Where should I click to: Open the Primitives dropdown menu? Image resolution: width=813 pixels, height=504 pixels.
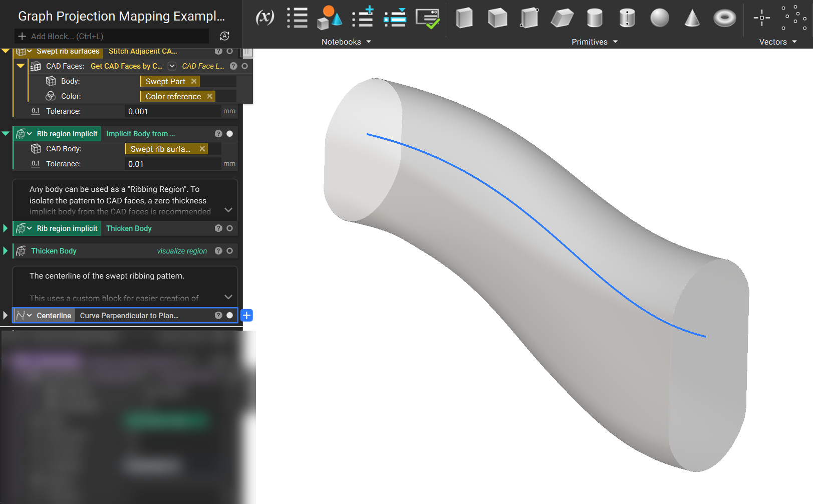[595, 42]
